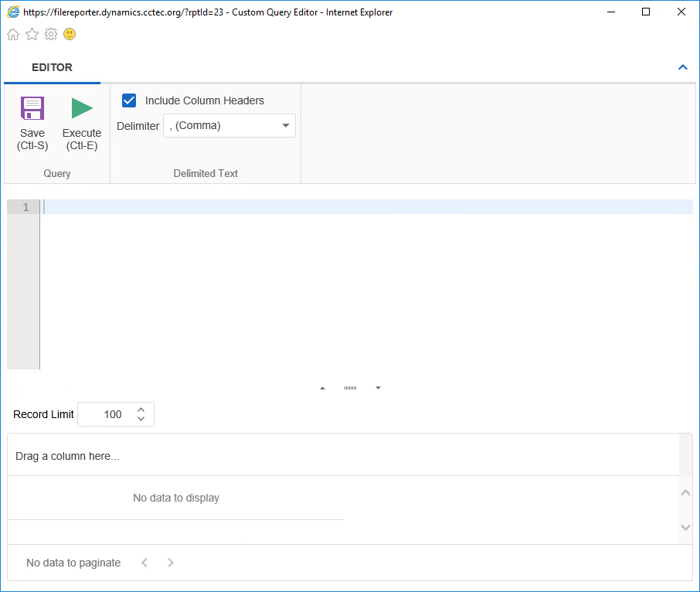Click the Save query floppy disk icon

click(32, 108)
